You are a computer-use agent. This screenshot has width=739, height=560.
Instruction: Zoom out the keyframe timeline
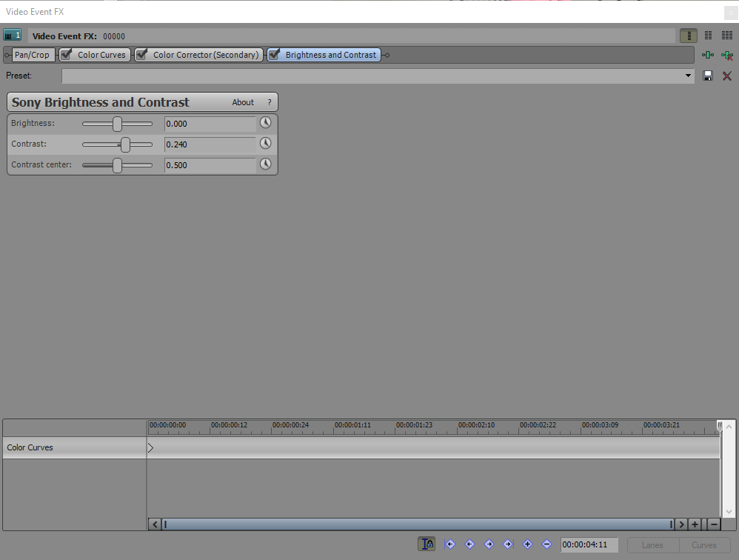pyautogui.click(x=714, y=524)
